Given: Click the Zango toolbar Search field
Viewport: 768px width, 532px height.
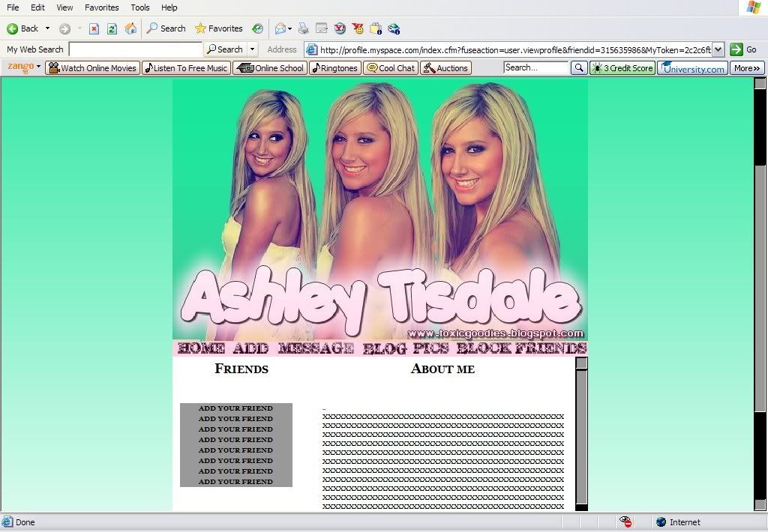Looking at the screenshot, I should click(x=535, y=67).
